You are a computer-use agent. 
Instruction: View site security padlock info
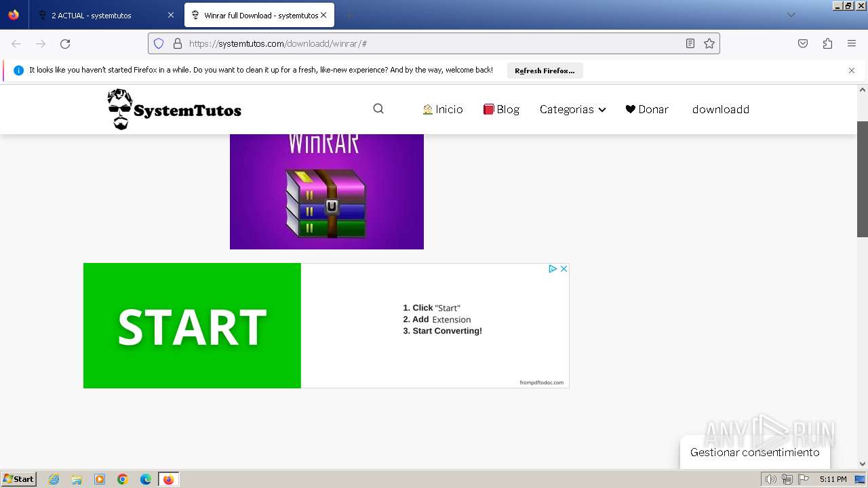pos(178,43)
